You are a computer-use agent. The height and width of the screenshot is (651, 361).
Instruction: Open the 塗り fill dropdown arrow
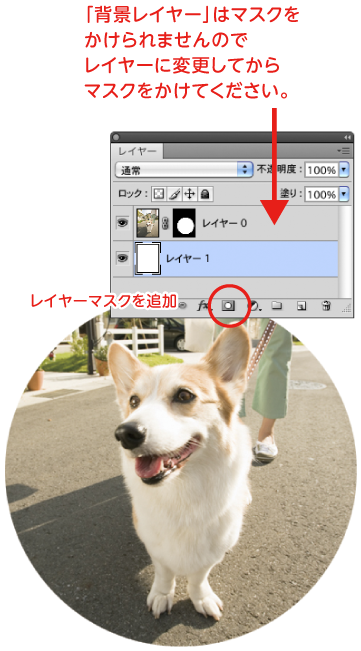pyautogui.click(x=344, y=194)
